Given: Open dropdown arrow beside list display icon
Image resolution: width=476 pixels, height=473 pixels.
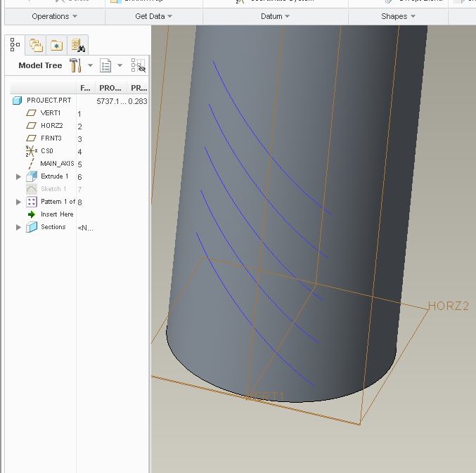Looking at the screenshot, I should coord(120,65).
